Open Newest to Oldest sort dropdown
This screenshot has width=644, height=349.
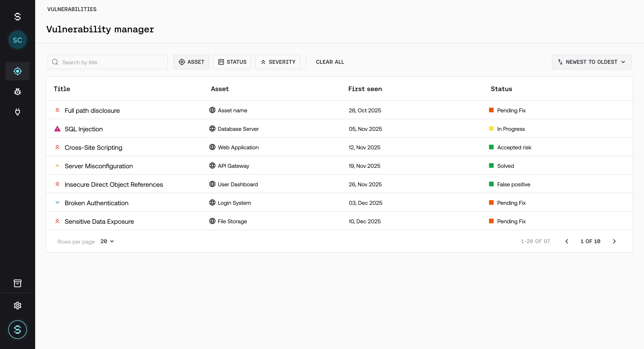click(591, 62)
